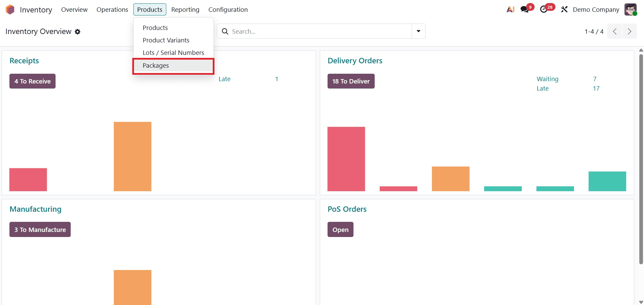The image size is (644, 305).
Task: Open the Inventory app cube icon
Action: (x=10, y=9)
